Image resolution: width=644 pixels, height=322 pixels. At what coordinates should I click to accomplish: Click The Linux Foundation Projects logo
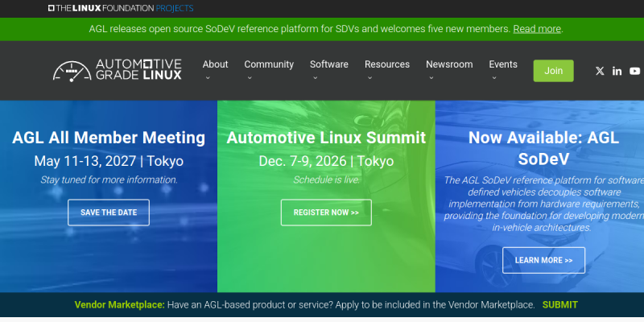point(121,8)
